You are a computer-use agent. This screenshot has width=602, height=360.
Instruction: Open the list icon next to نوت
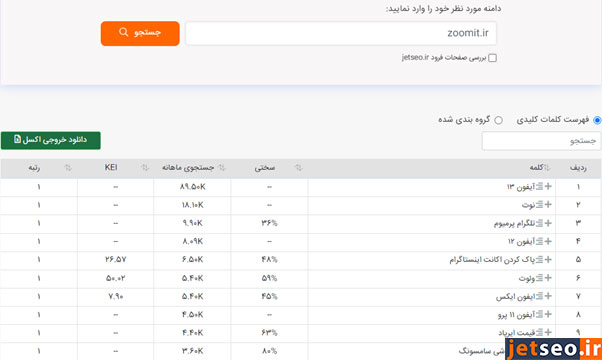539,205
